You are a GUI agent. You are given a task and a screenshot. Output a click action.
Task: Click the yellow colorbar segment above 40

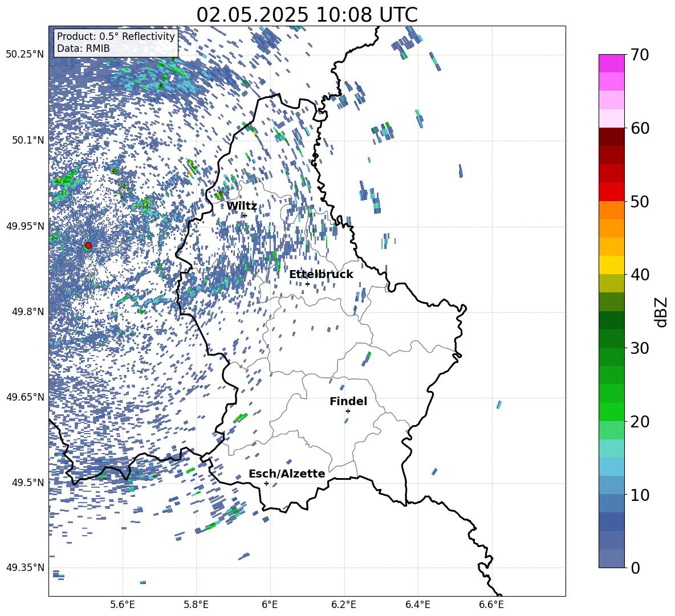click(x=611, y=265)
